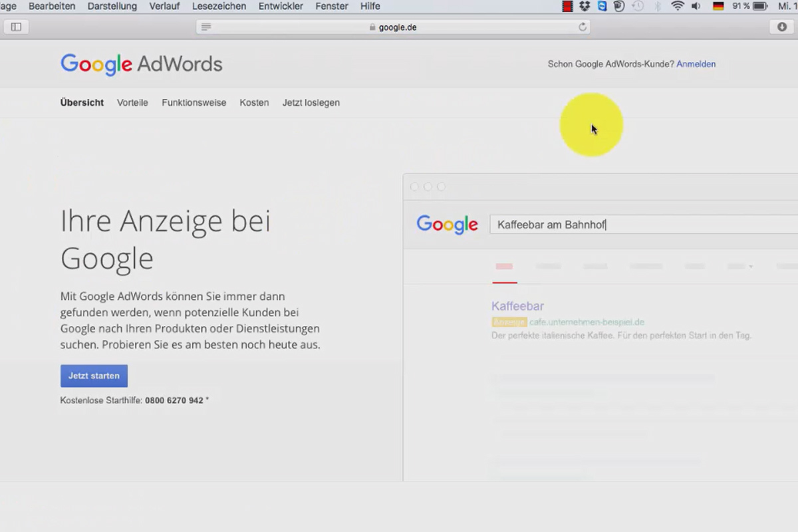This screenshot has width=798, height=532.
Task: Open the Verlauf menu
Action: click(164, 6)
